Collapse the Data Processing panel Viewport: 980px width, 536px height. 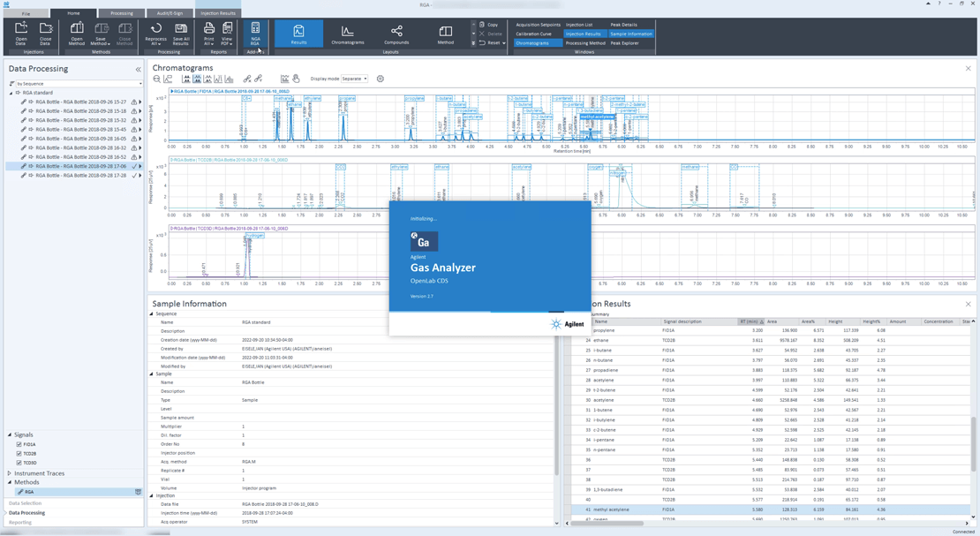tap(138, 69)
